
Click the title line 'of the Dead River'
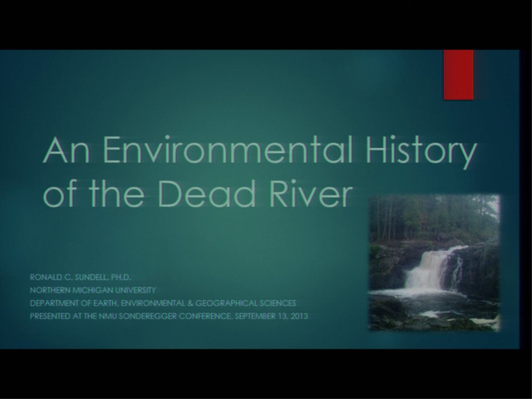pyautogui.click(x=198, y=192)
